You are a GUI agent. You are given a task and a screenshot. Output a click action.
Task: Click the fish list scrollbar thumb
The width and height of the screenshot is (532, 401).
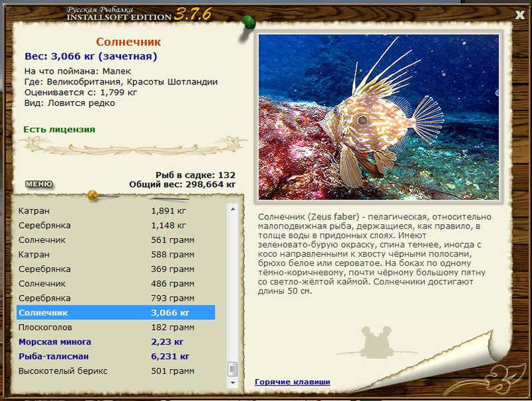[233, 369]
